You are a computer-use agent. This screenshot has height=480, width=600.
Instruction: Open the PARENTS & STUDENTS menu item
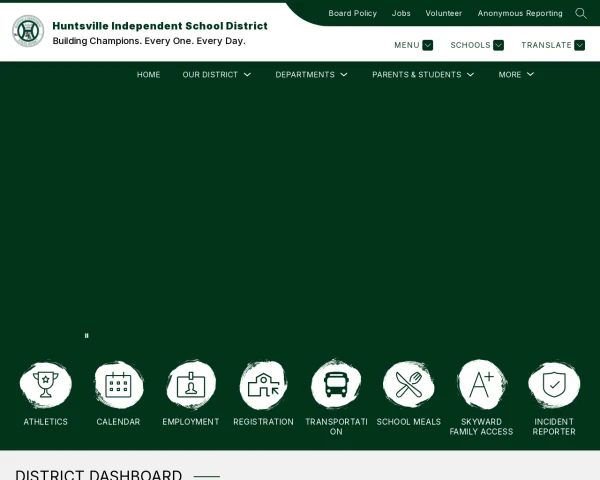(x=417, y=75)
